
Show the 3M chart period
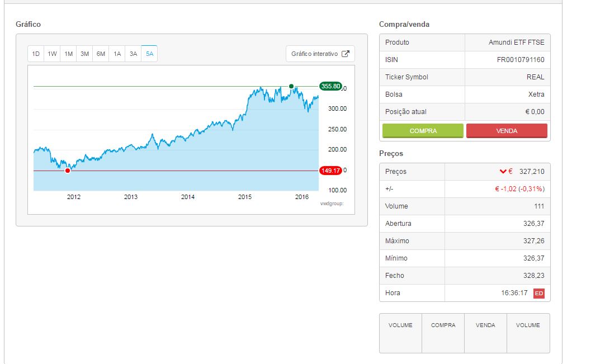84,54
